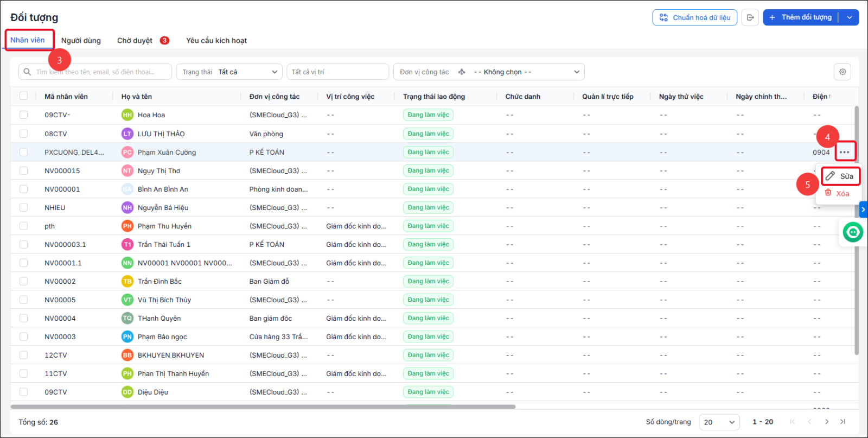The image size is (868, 438).
Task: Expand the blue side panel arrow
Action: tap(863, 210)
